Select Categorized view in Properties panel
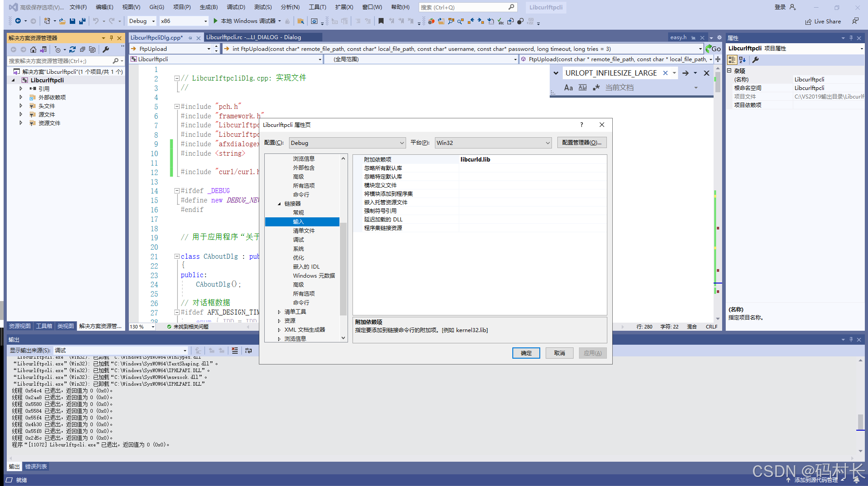 tap(732, 60)
